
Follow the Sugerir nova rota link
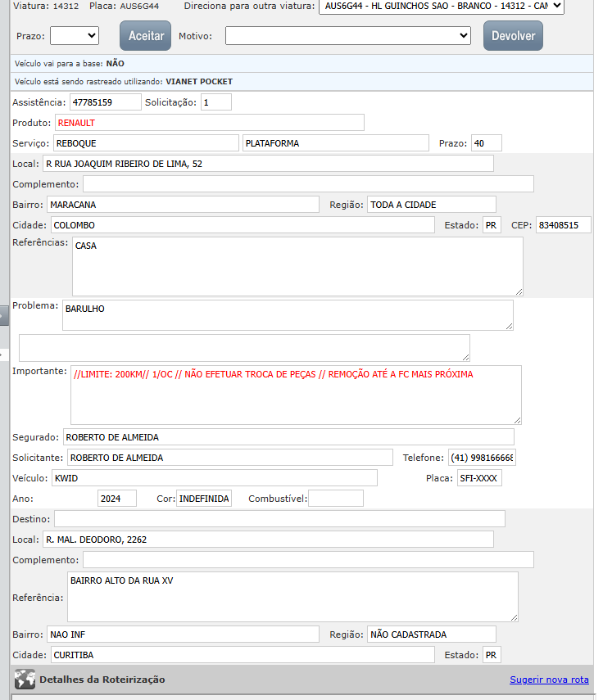(549, 680)
